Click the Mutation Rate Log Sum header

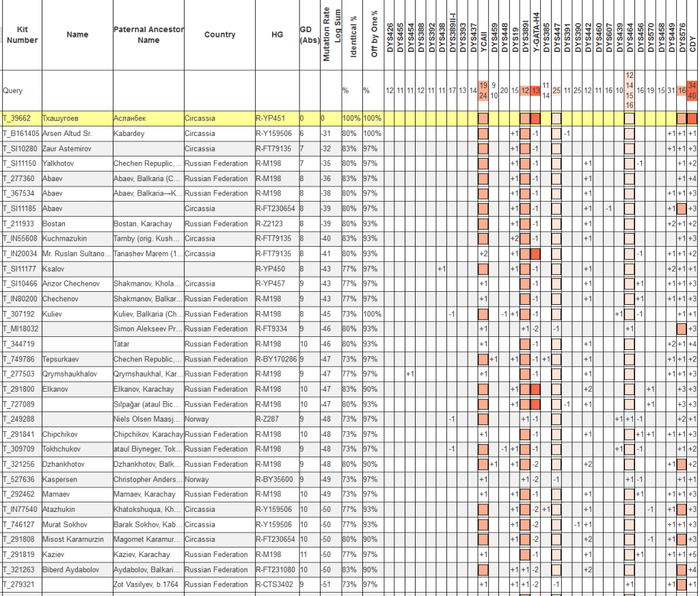click(x=331, y=35)
